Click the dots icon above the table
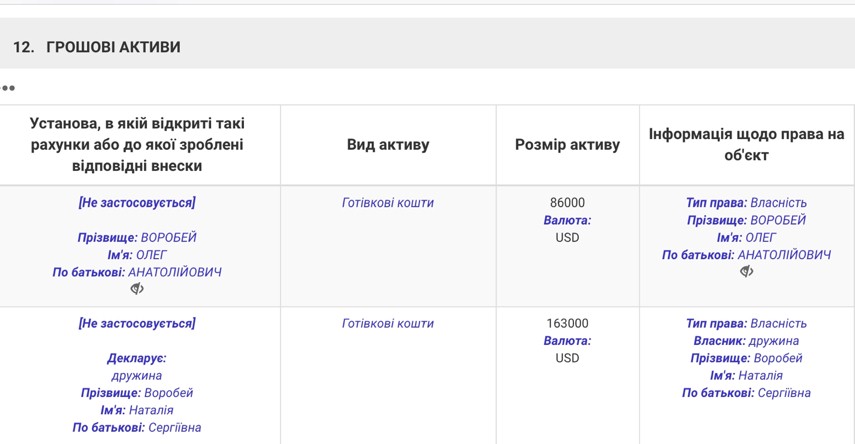The height and width of the screenshot is (444, 855). [x=8, y=88]
